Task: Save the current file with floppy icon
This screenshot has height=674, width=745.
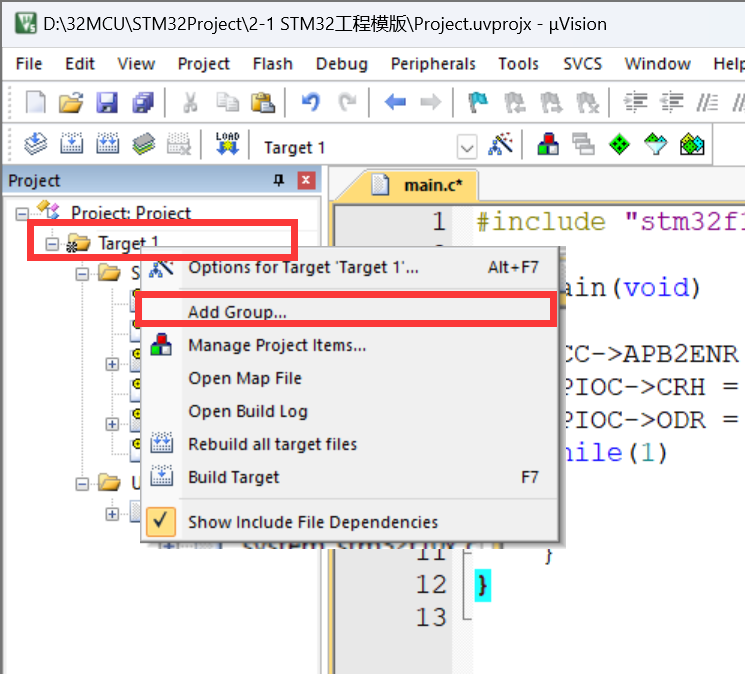Action: 107,102
